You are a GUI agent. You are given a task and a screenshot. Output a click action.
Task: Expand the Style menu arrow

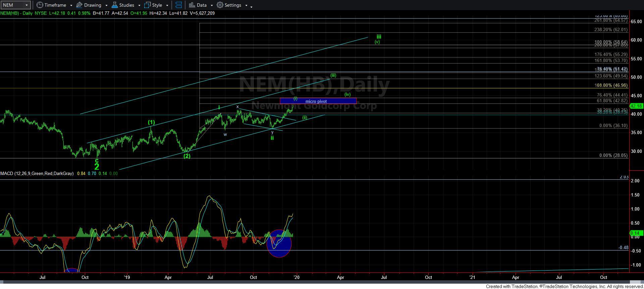(167, 5)
